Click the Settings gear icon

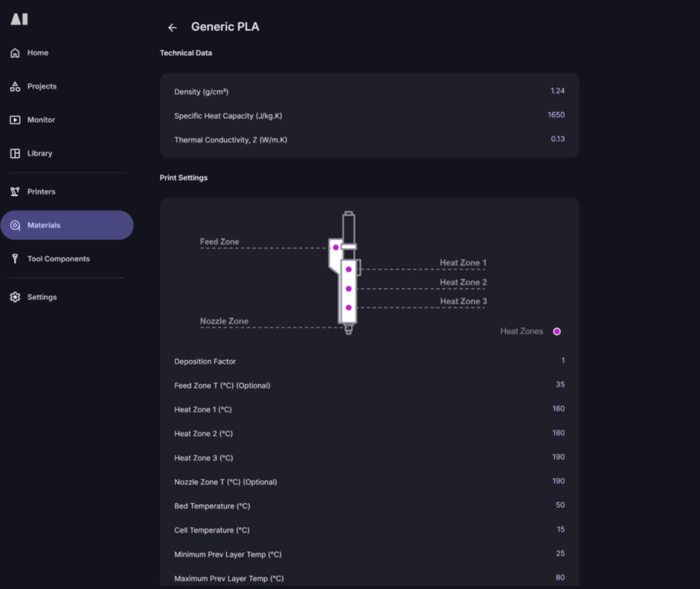[x=14, y=297]
